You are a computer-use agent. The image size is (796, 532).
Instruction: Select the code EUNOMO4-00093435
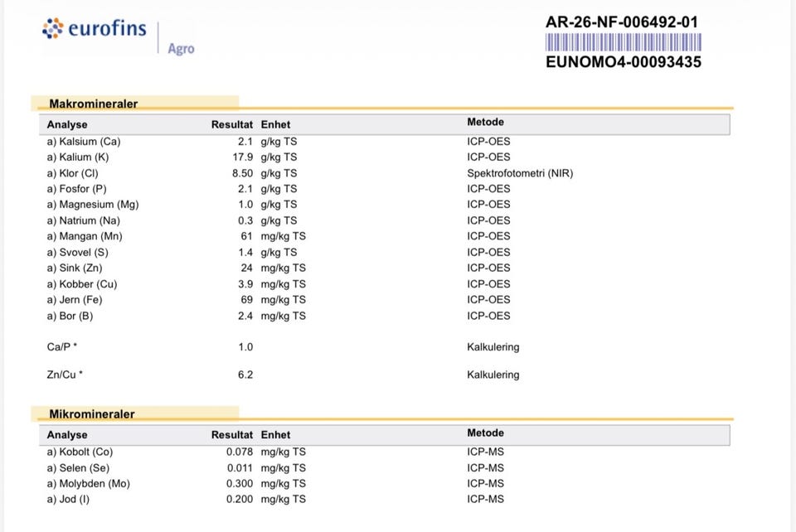pos(624,62)
